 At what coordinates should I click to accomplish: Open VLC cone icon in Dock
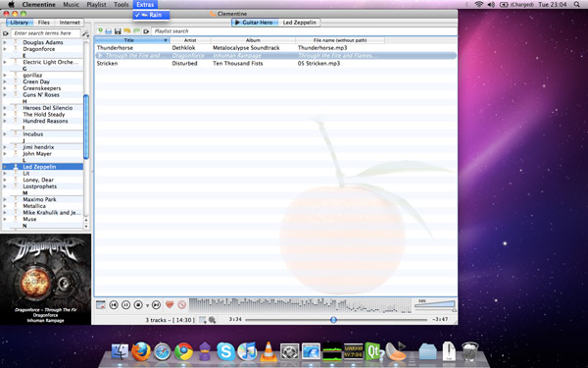269,352
